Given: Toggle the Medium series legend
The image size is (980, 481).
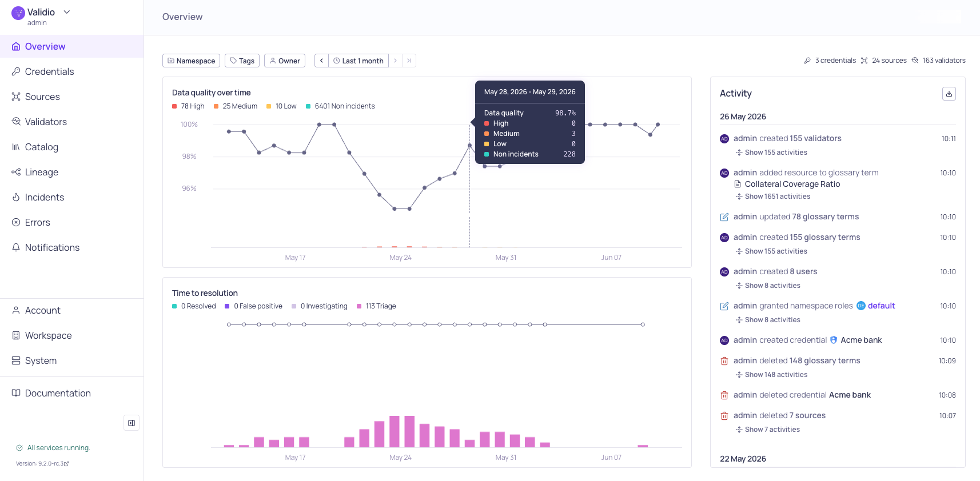Looking at the screenshot, I should pos(236,106).
